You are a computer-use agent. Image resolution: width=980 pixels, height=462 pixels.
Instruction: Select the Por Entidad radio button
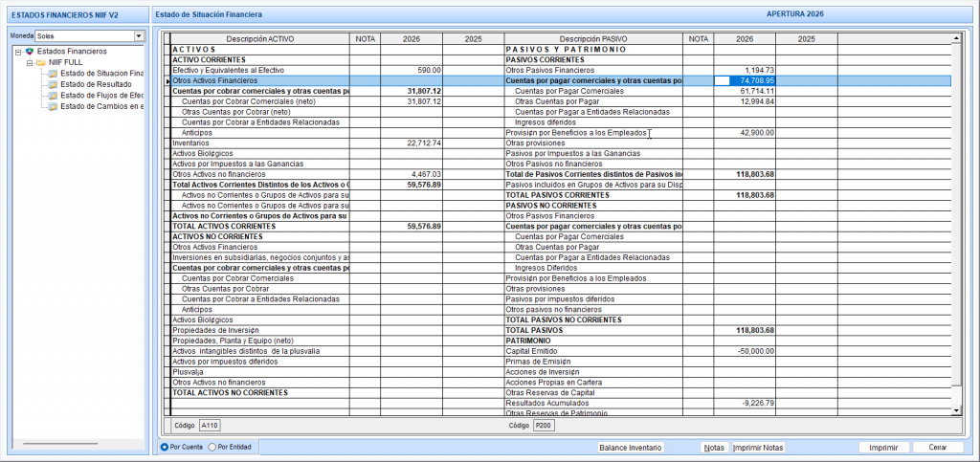212,447
